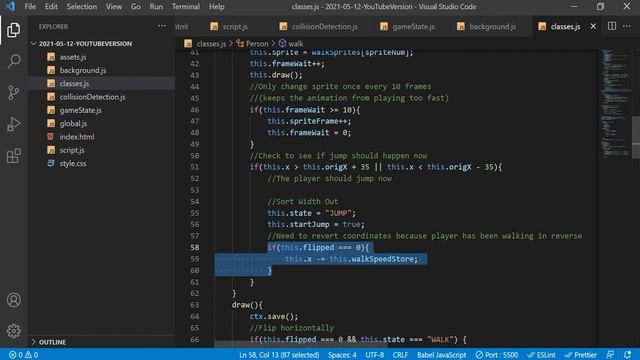640x360 pixels.
Task: Click the index.html file icon
Action: click(51, 137)
